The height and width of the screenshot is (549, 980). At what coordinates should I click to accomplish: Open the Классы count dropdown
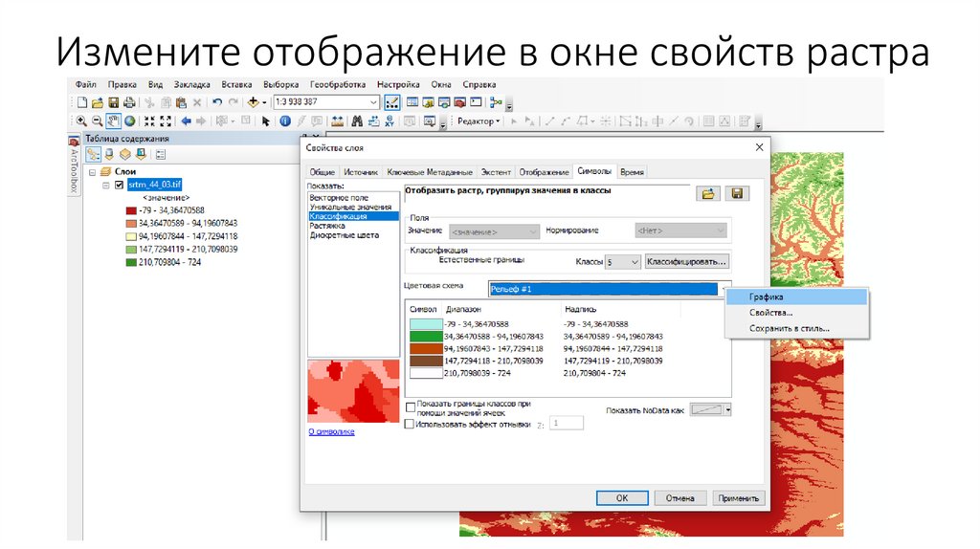tap(635, 262)
